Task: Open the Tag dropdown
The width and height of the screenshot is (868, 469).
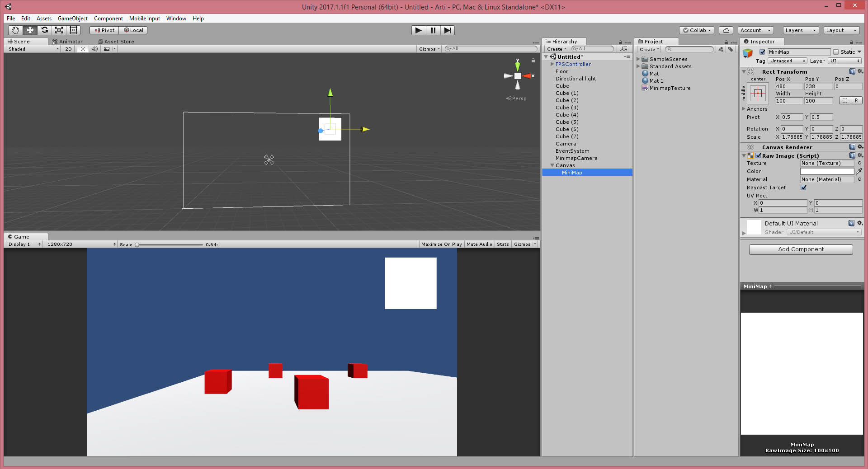Action: (788, 61)
